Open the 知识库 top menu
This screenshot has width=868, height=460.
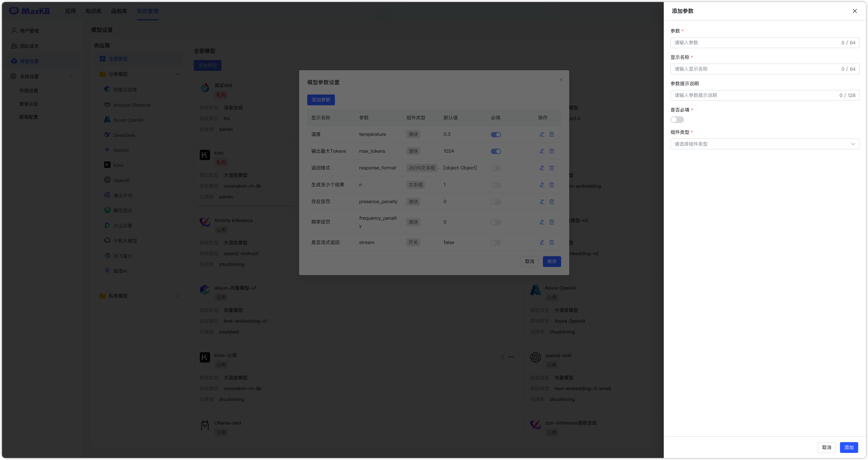(93, 11)
